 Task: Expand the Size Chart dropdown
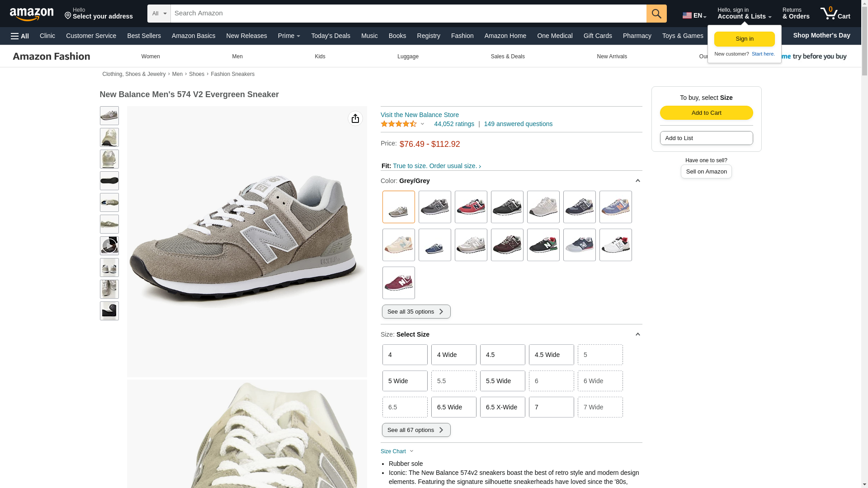point(397,451)
